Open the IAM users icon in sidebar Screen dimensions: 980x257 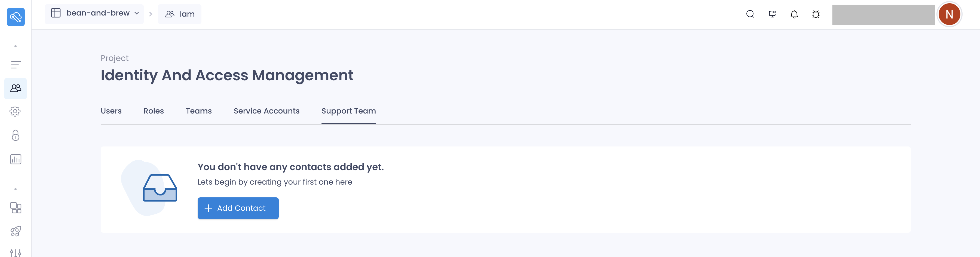click(x=16, y=88)
